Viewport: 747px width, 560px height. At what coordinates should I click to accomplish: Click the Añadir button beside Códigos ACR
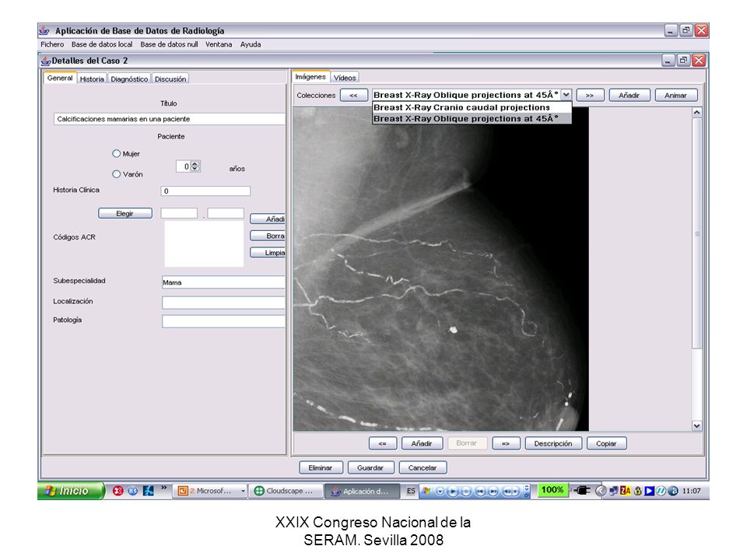268,219
